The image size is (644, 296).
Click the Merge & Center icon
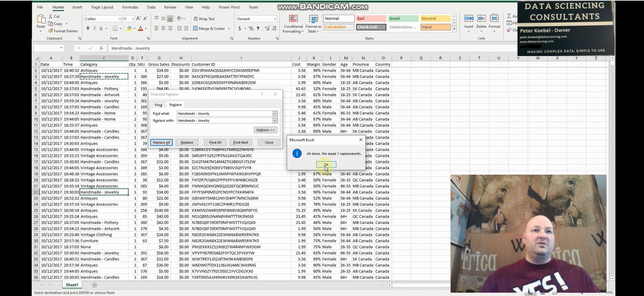(x=195, y=28)
